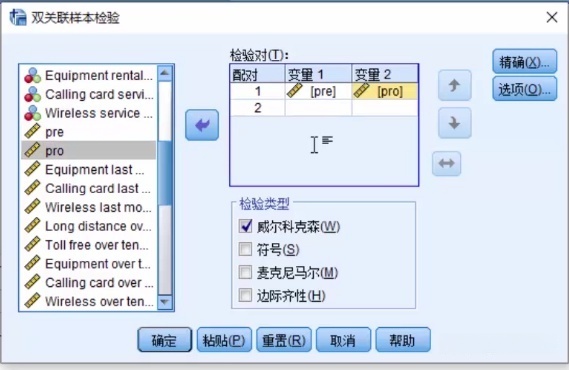Screen dimensions: 569x370
Task: Open the 选项(O)... dialog
Action: tap(524, 89)
